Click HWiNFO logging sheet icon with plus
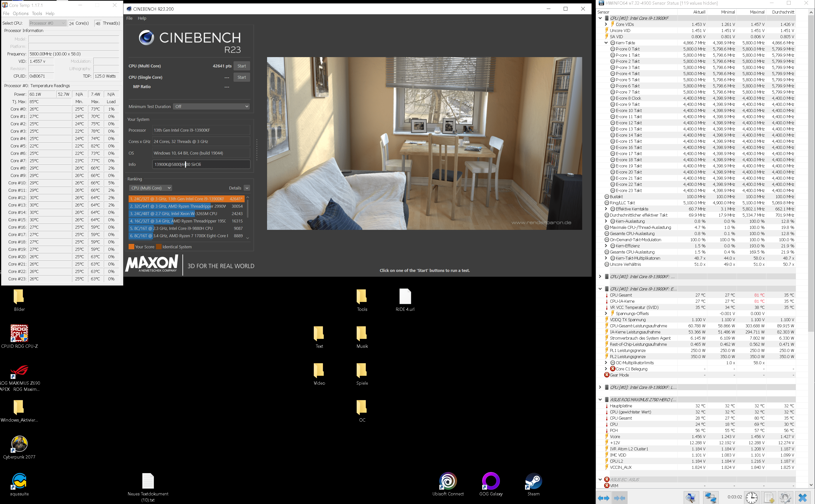Image resolution: width=815 pixels, height=504 pixels. coord(769,498)
